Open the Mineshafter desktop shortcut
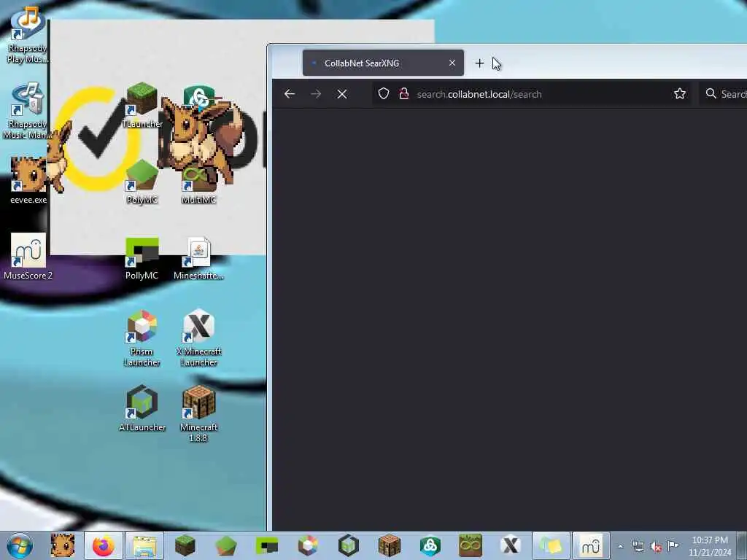This screenshot has height=560, width=747. click(x=198, y=257)
